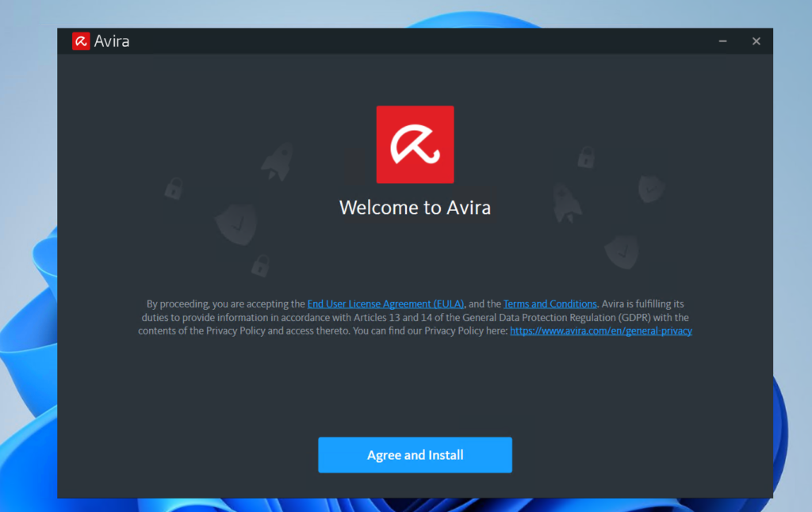Click the faded padlock at upper right

coord(586,157)
